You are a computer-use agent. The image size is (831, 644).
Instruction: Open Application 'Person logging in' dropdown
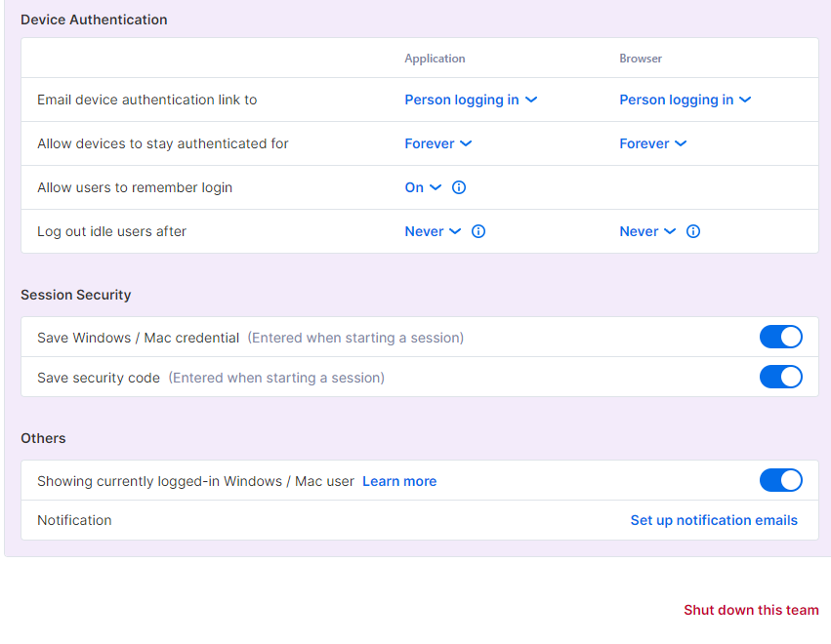[x=471, y=100]
